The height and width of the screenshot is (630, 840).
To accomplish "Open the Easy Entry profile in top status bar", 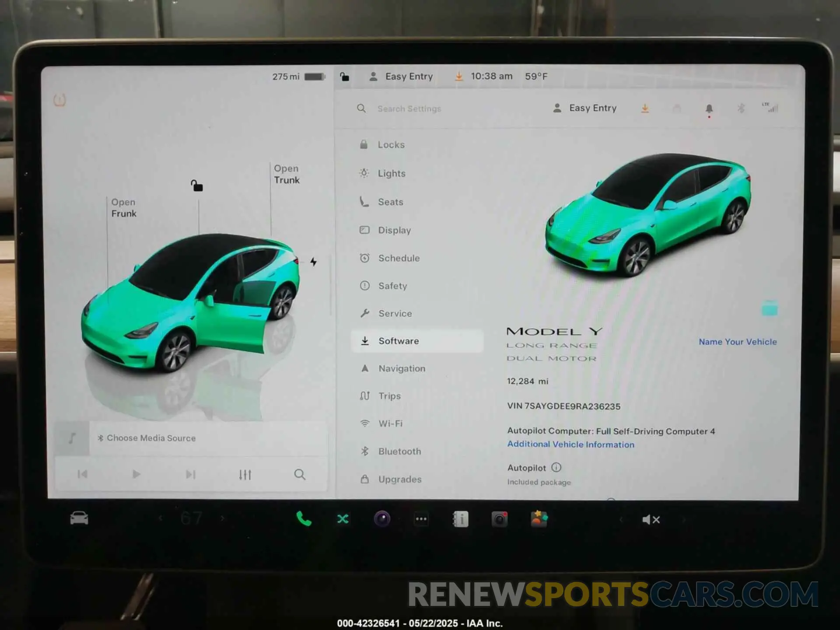I will [401, 77].
